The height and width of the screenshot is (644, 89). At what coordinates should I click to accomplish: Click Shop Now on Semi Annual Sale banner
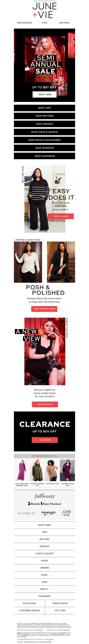click(44, 94)
